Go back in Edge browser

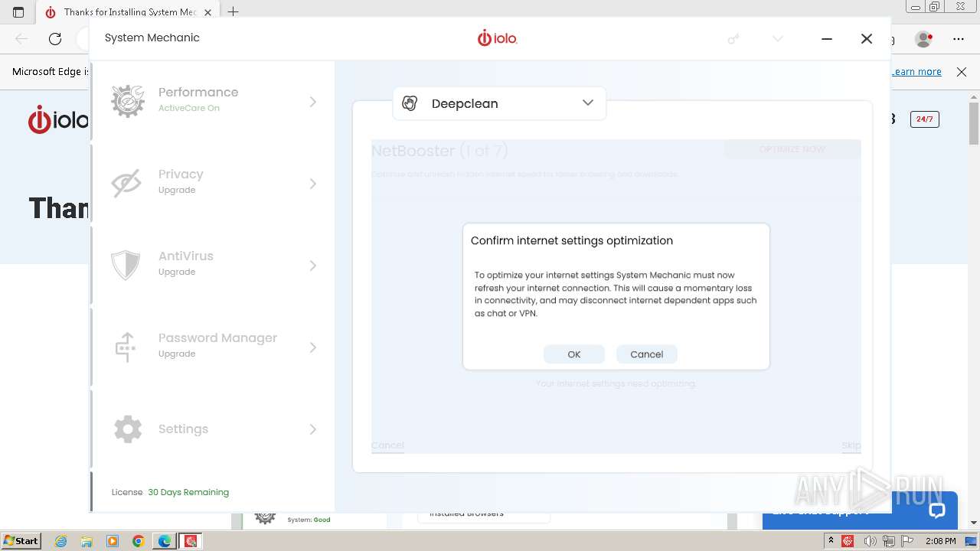[21, 38]
